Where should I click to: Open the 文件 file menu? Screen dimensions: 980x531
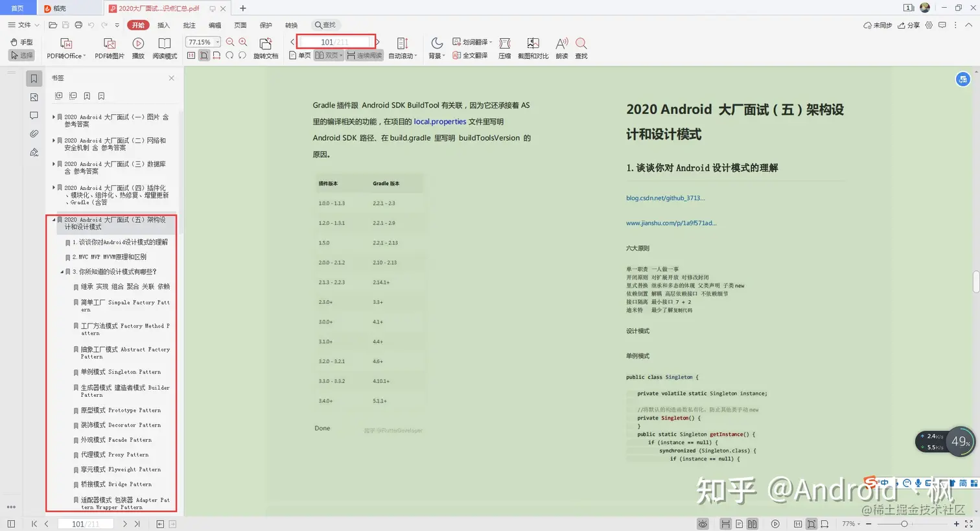(x=23, y=25)
